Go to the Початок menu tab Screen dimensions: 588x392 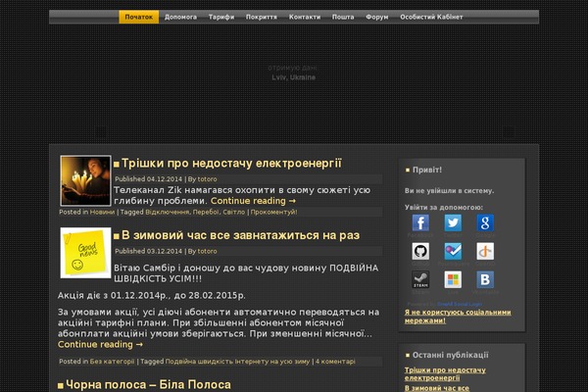point(139,17)
